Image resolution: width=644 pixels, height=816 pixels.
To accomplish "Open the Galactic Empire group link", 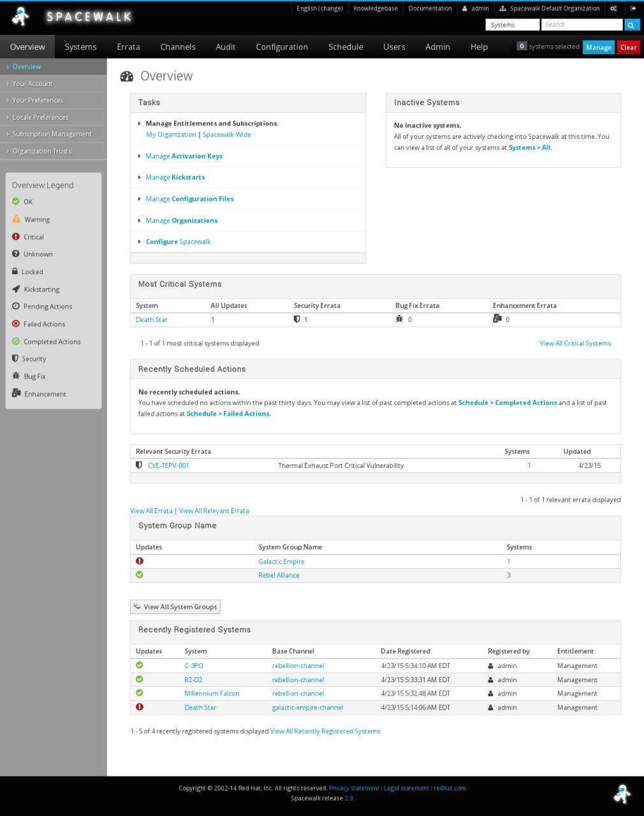I will [281, 562].
